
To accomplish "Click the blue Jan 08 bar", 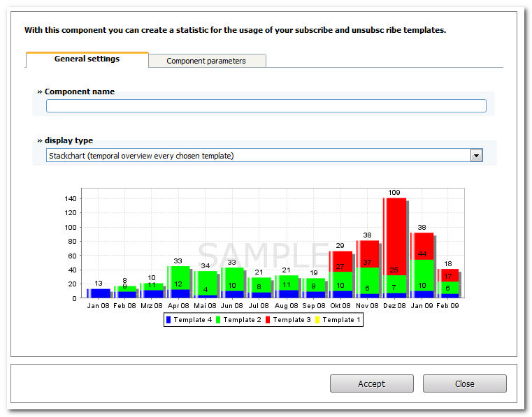I will pyautogui.click(x=99, y=293).
